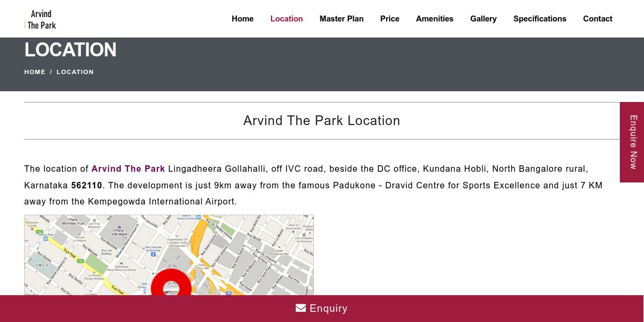Open the Home menu item
This screenshot has height=322, width=644.
point(243,19)
